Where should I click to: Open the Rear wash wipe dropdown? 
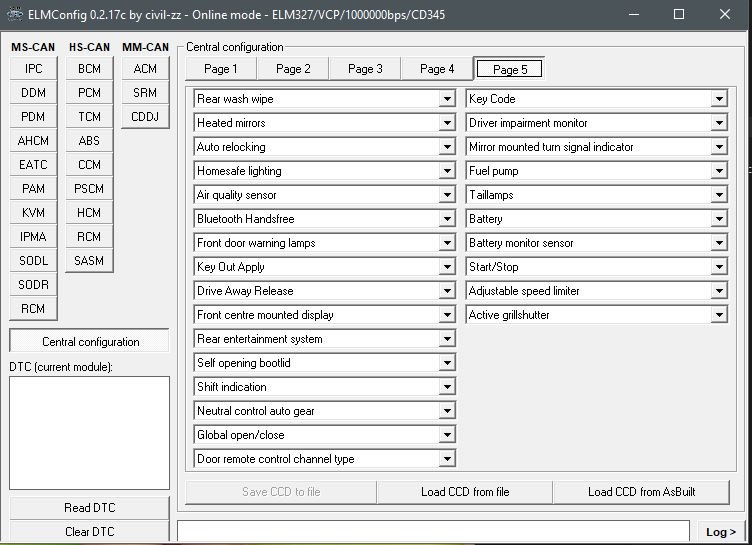(x=447, y=99)
